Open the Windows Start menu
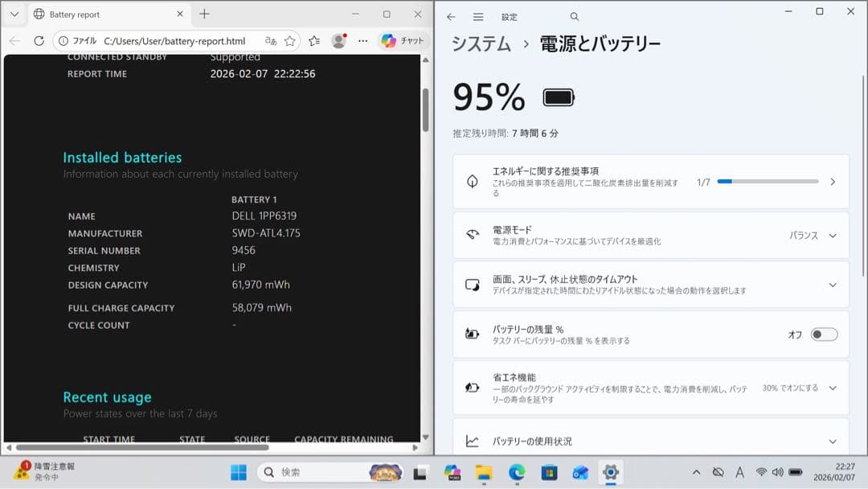 [238, 472]
